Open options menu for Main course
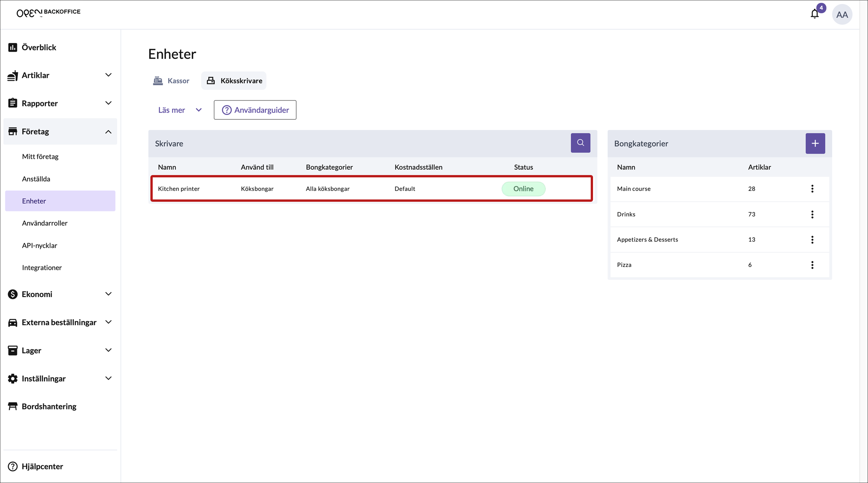The image size is (868, 483). [812, 189]
